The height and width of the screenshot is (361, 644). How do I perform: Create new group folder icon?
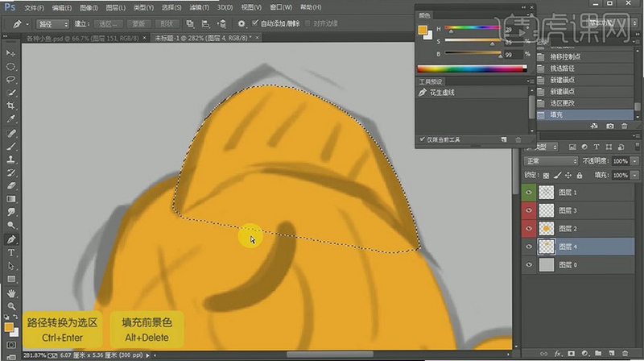pyautogui.click(x=598, y=353)
